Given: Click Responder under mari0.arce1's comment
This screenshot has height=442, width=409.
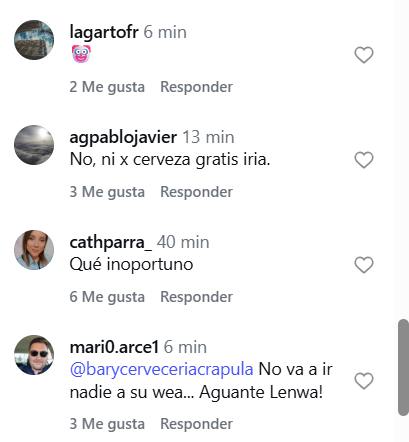Looking at the screenshot, I should [x=196, y=424].
